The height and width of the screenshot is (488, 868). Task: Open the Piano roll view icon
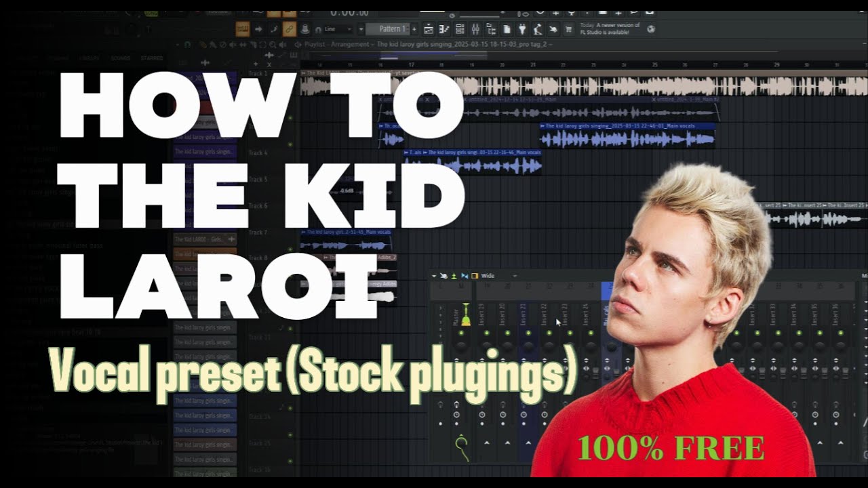coord(443,29)
